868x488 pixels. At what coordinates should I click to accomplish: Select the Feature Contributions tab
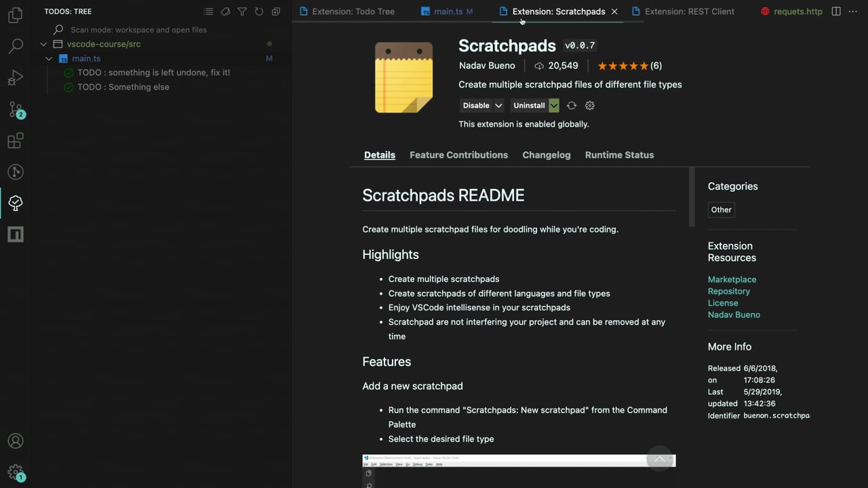point(458,155)
